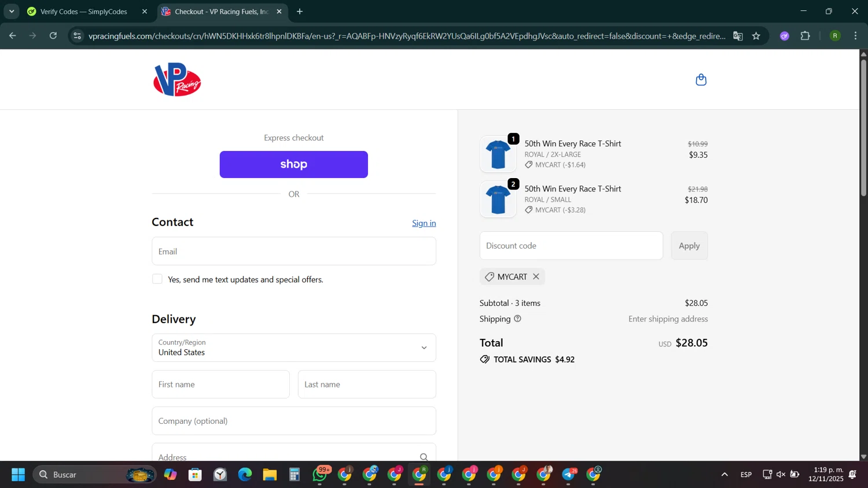Screen dimensions: 868x488
Task: Open Copilot from the taskbar
Action: pos(170,475)
